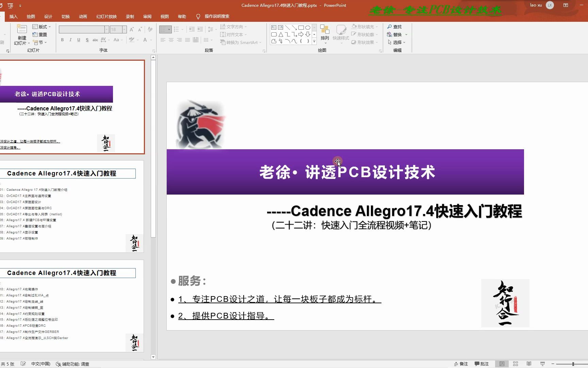
Task: Start slide show from status bar icon
Action: (542, 364)
